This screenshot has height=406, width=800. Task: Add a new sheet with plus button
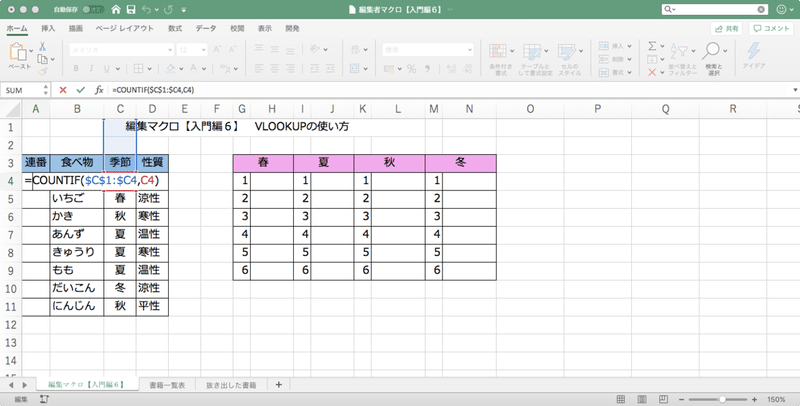[x=279, y=385]
